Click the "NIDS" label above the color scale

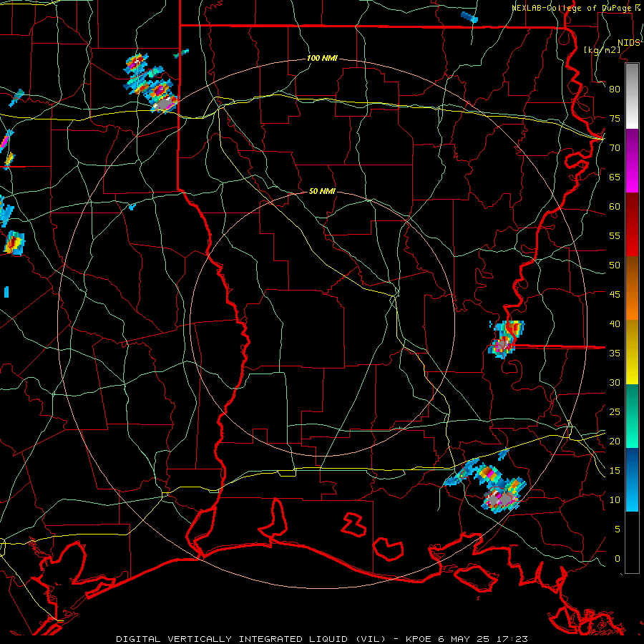click(x=629, y=43)
